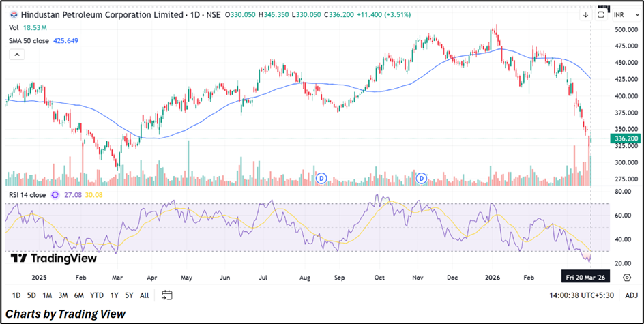The image size is (644, 324).
Task: Click the RSI 14 close indicator label
Action: 27,195
